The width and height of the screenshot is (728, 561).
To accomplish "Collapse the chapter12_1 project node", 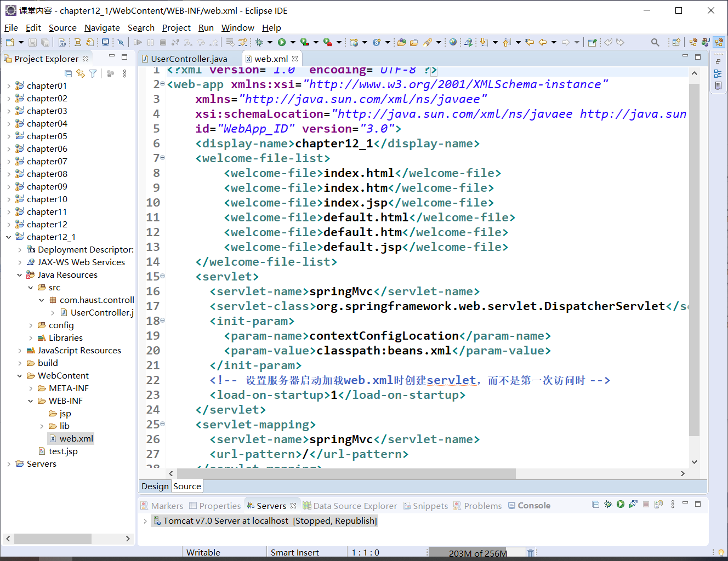I will pos(9,237).
